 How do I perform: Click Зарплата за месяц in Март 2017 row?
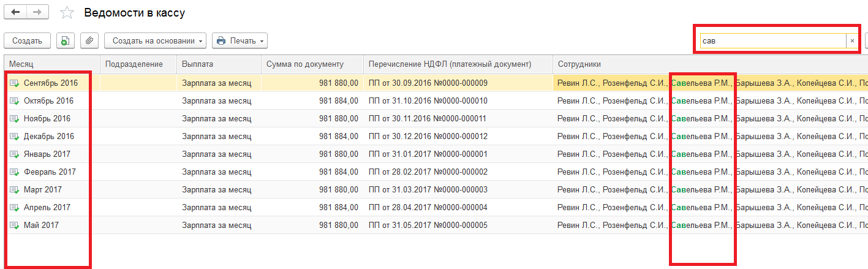point(216,189)
